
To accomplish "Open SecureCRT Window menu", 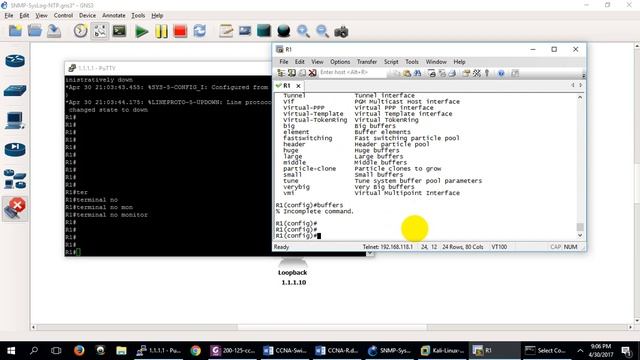I will (x=436, y=62).
